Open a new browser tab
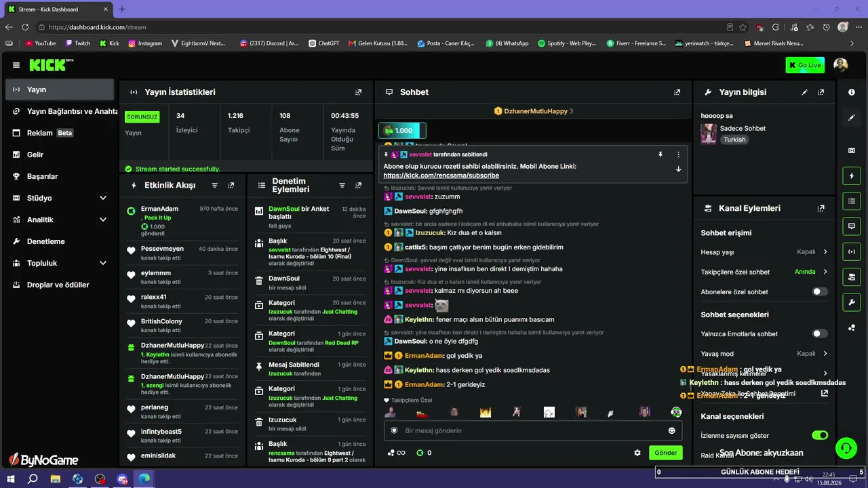The image size is (868, 488). (x=122, y=9)
